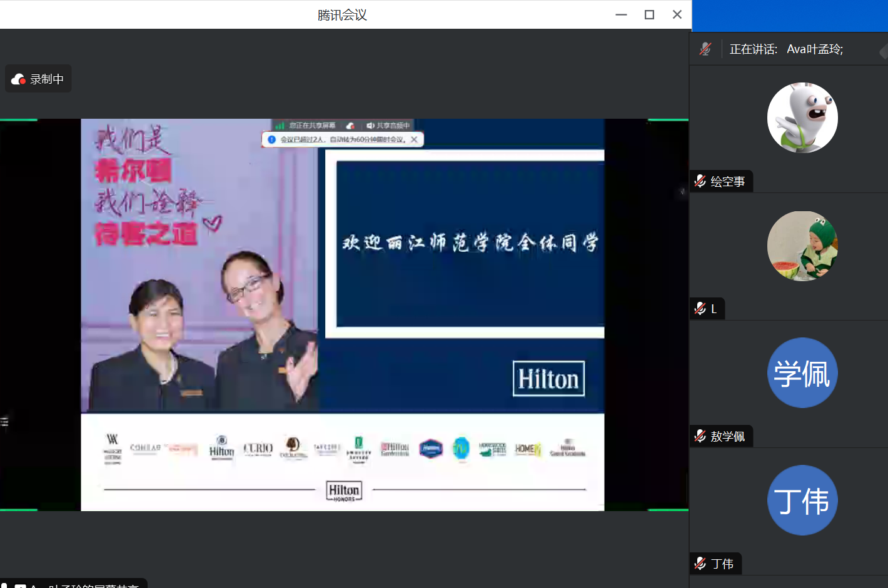888x588 pixels.
Task: Click the muted mic icon beside 敖学佩
Action: (700, 436)
